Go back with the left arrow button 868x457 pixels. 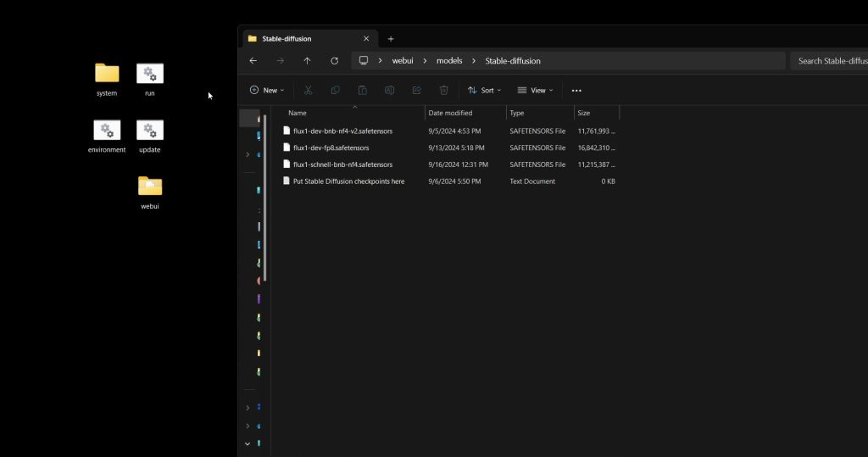coord(253,61)
